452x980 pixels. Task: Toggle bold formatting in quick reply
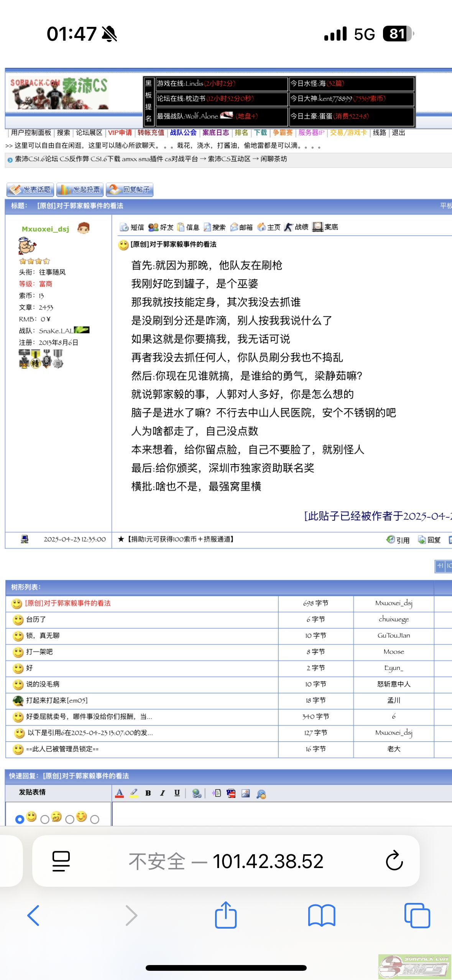point(148,793)
